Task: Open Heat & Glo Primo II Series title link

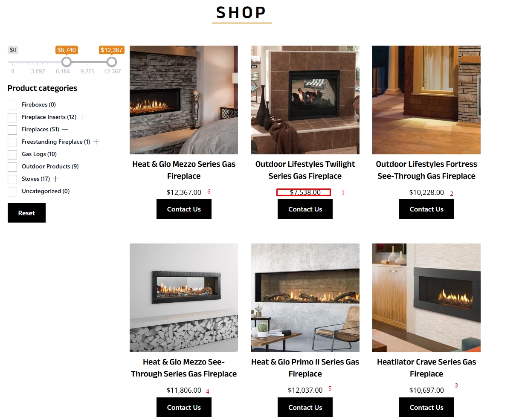Action: (305, 368)
